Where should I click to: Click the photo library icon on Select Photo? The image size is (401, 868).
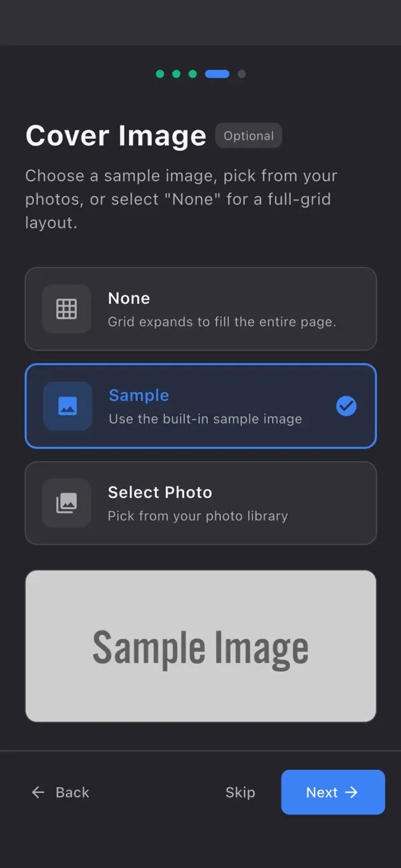(67, 503)
